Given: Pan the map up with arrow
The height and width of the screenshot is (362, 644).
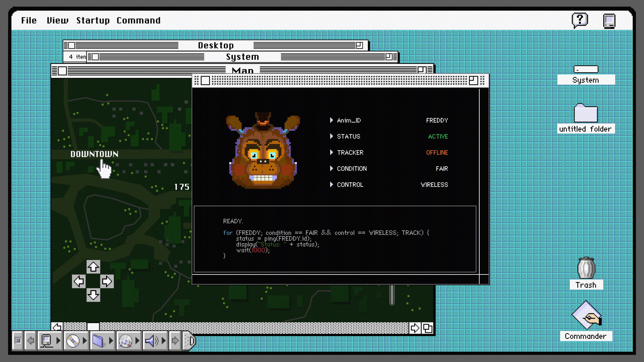Looking at the screenshot, I should 93,267.
